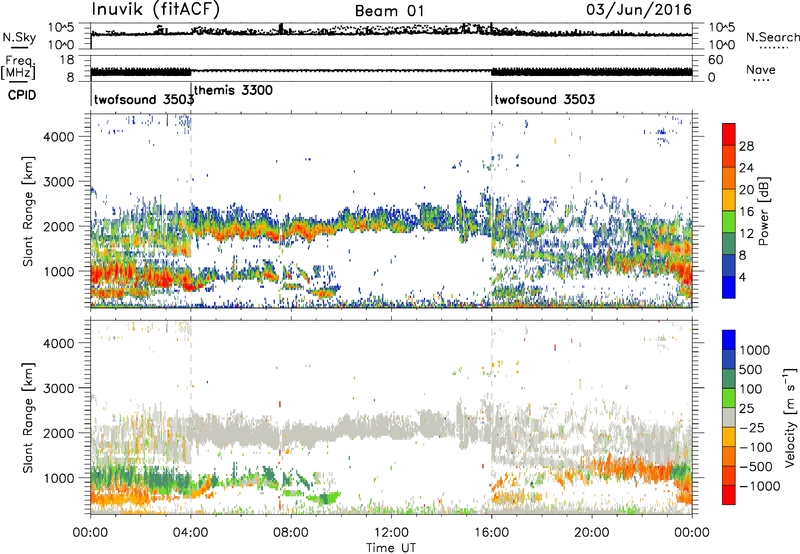Click the 'Slant Range [km]' label of the power panel
This screenshot has width=800, height=554.
(28, 211)
